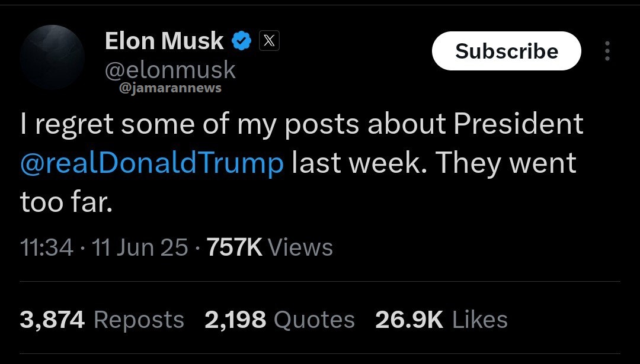The image size is (640, 364).
Task: Open the @realDonaldTrump mention link
Action: 152,163
